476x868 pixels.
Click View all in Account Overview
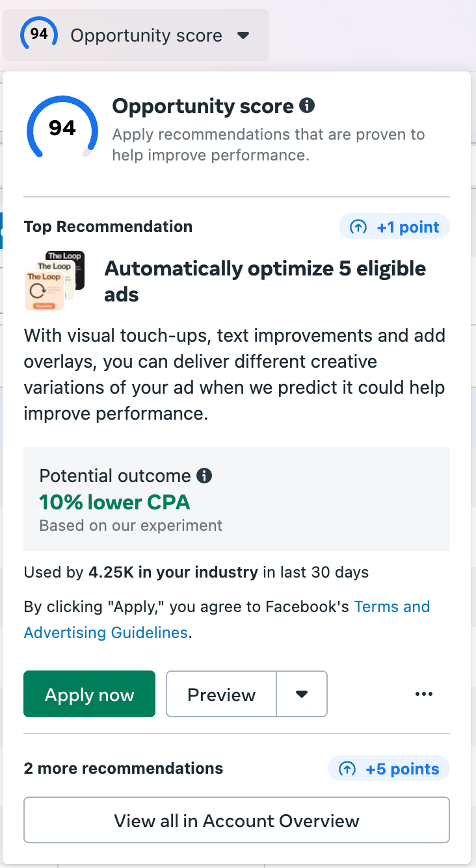[x=237, y=820]
